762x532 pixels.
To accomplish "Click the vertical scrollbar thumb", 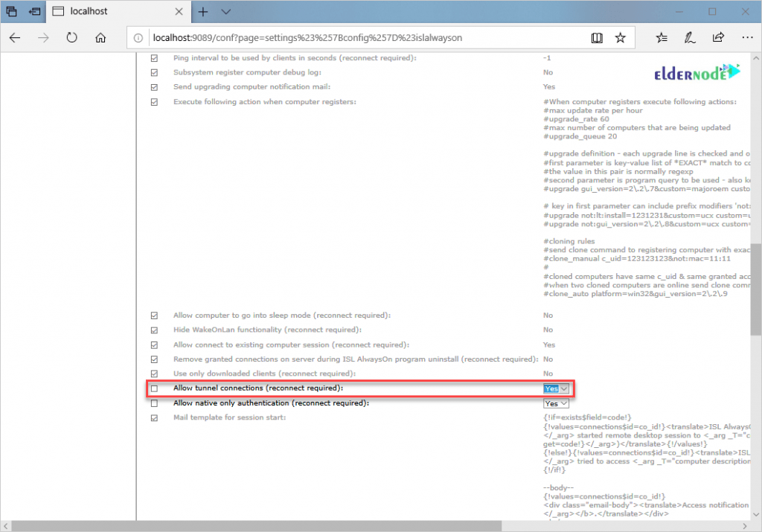I will (x=755, y=290).
